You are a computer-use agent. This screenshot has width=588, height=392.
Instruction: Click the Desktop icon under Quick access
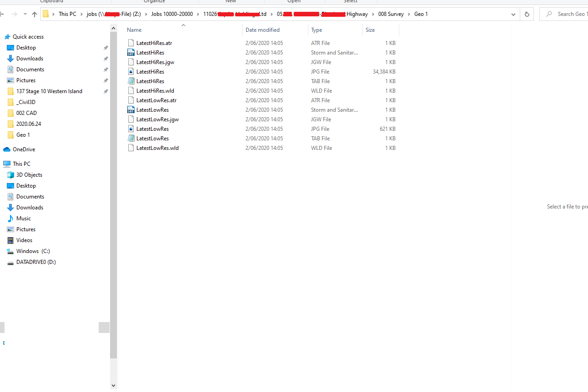click(x=10, y=48)
